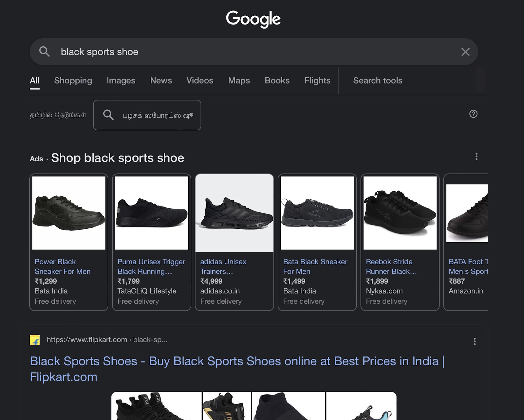The image size is (524, 420).
Task: Open Flipkart preview image with blue shoe
Action: pyautogui.click(x=361, y=406)
